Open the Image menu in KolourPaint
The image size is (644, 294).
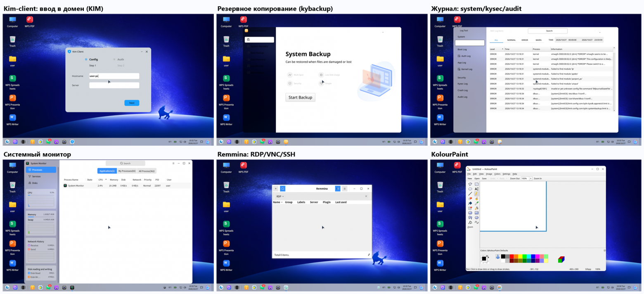489,174
